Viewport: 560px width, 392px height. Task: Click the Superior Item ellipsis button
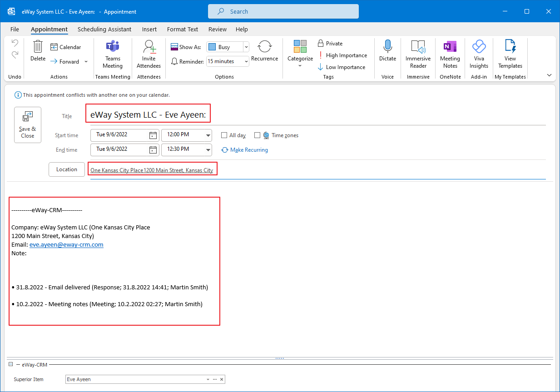tap(215, 379)
